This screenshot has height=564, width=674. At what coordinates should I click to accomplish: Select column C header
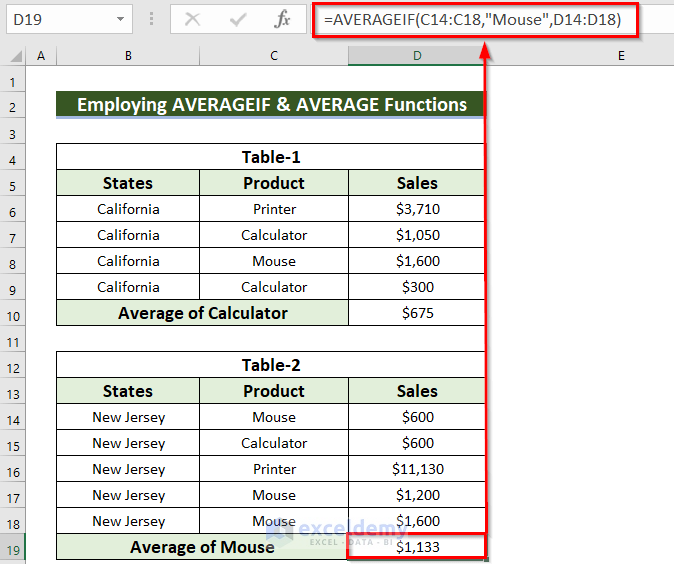273,56
